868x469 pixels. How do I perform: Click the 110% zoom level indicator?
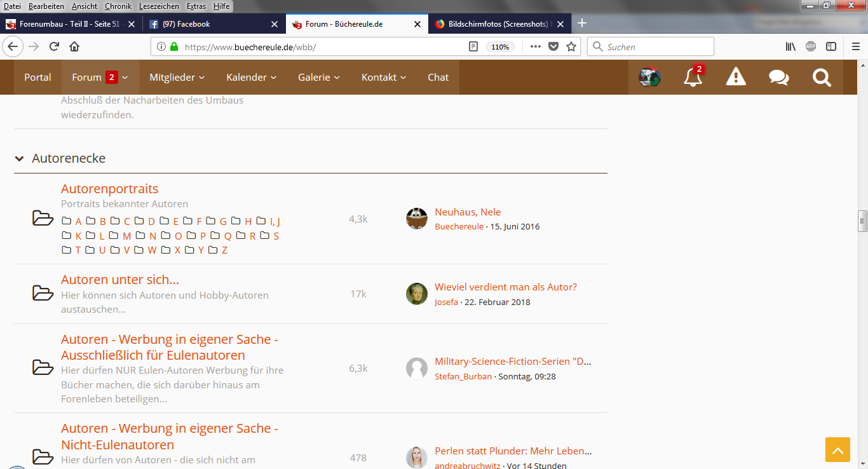500,46
